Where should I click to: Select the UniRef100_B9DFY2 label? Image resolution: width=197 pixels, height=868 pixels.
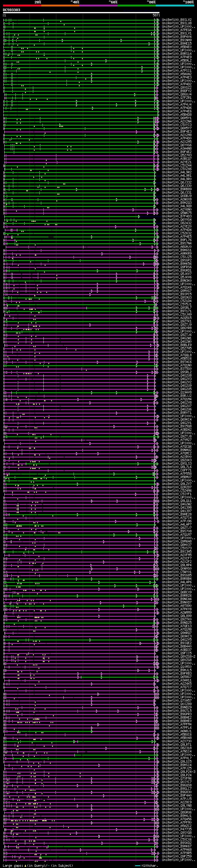pos(177,91)
